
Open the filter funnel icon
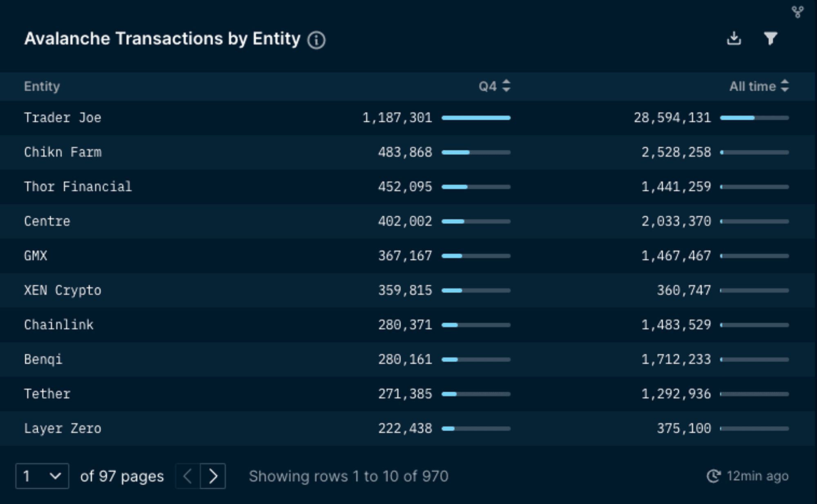pyautogui.click(x=770, y=38)
